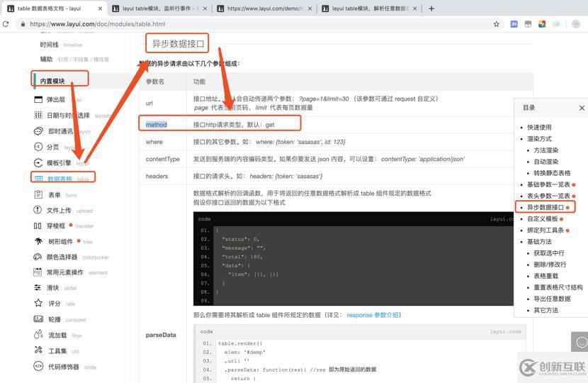Switch to the layui table模块 监听行事件 tab
The image size is (588, 383).
161,9
